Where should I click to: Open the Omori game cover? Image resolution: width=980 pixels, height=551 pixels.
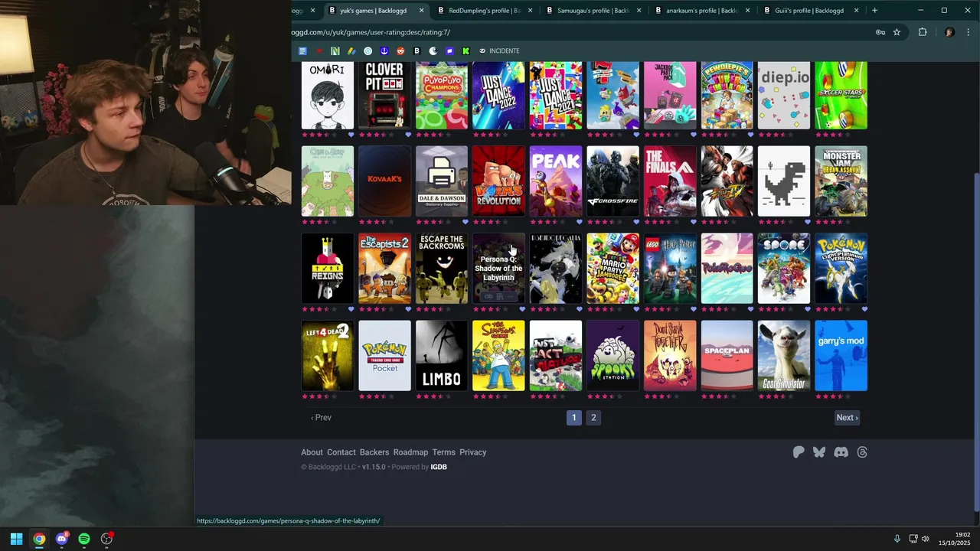coord(328,96)
